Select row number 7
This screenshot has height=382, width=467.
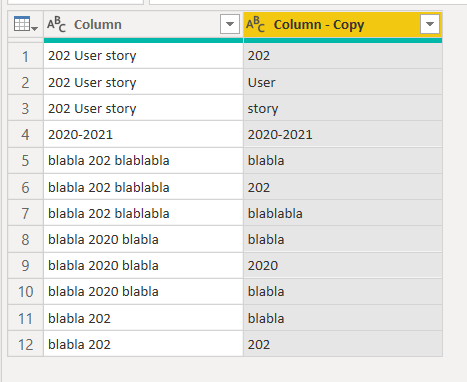pos(26,213)
